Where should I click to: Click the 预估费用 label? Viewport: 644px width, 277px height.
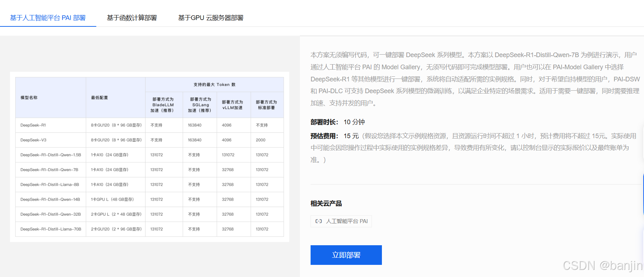tap(324, 136)
